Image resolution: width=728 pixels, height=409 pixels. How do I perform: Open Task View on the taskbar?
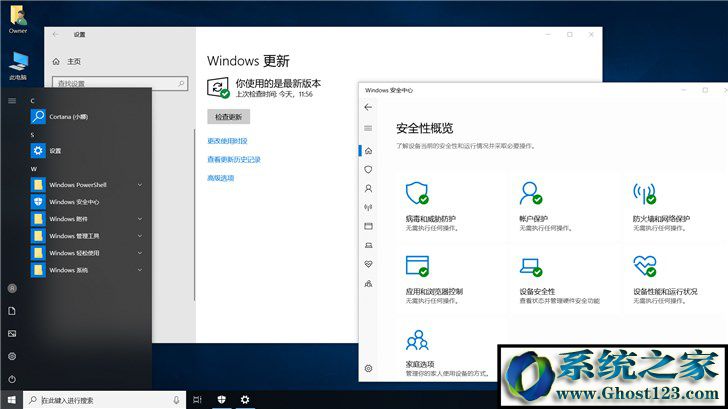197,400
